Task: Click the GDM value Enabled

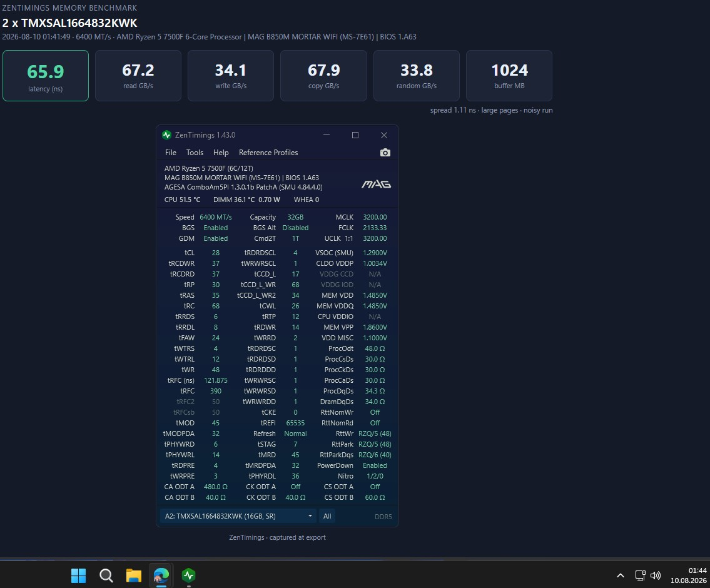Action: [216, 238]
